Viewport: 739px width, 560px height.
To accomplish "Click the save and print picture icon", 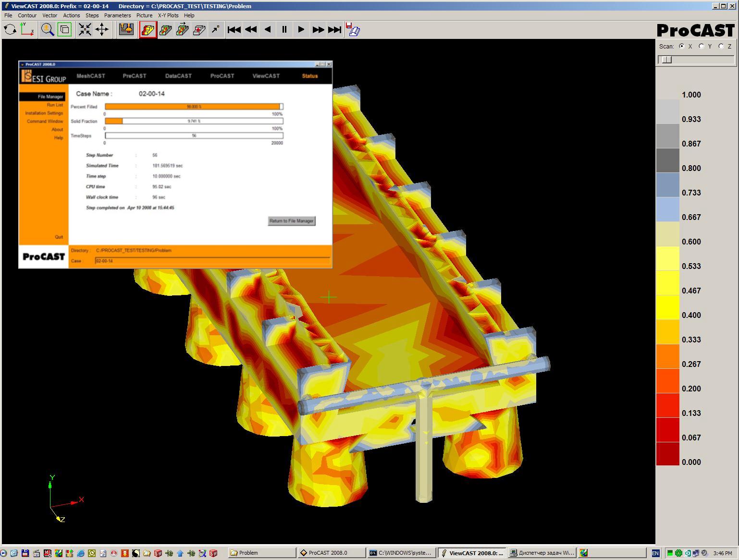I will (x=353, y=30).
